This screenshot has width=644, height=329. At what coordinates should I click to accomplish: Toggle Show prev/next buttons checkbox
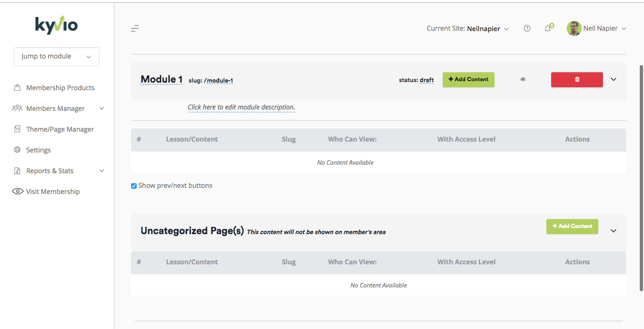point(134,186)
